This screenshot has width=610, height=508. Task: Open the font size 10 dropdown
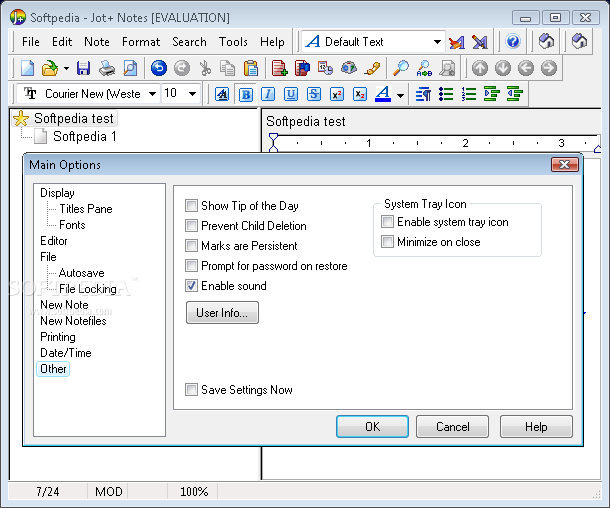pyautogui.click(x=192, y=94)
